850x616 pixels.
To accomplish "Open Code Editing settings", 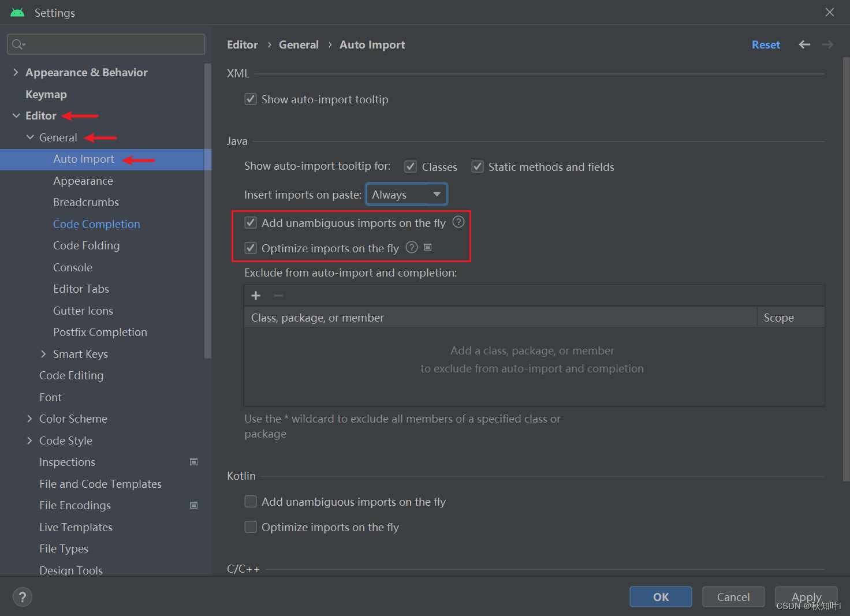I will coord(72,375).
